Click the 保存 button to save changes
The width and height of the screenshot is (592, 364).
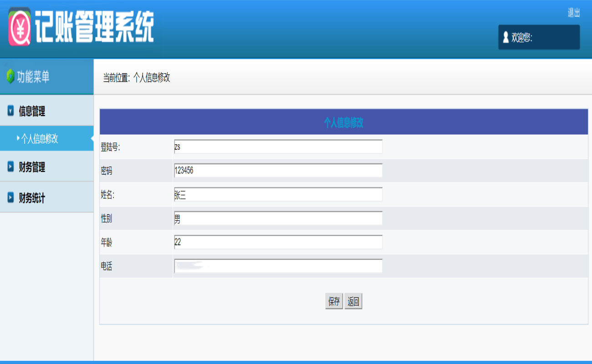coord(333,301)
